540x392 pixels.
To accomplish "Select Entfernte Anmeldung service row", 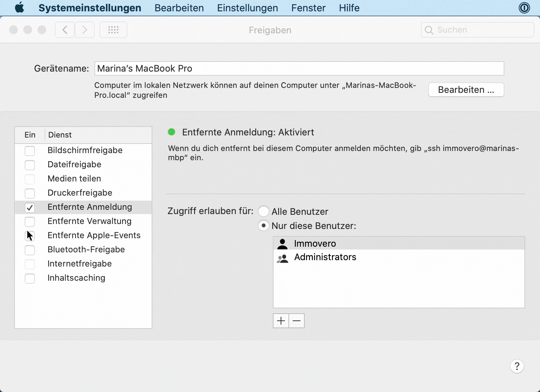I will [x=83, y=207].
